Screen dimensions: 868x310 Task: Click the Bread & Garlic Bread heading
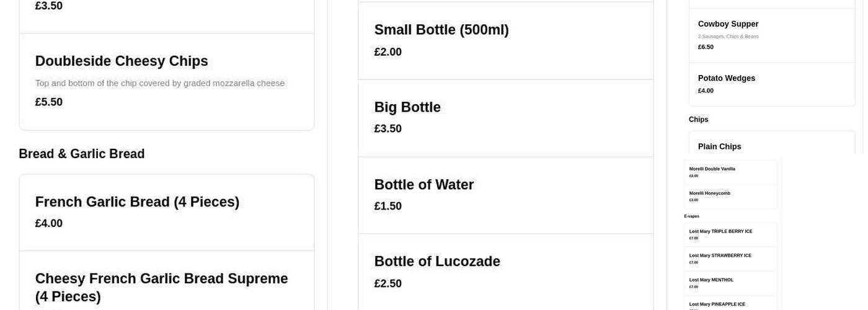[82, 154]
